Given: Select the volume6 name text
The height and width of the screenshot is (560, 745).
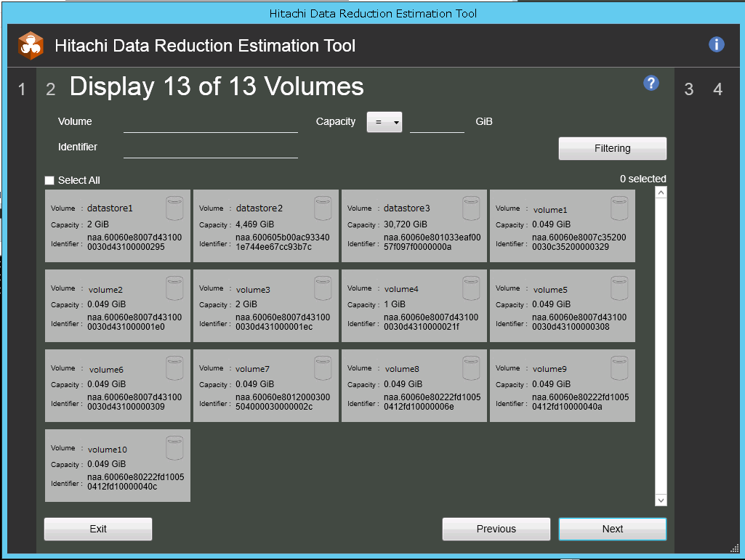Looking at the screenshot, I should coord(106,370).
